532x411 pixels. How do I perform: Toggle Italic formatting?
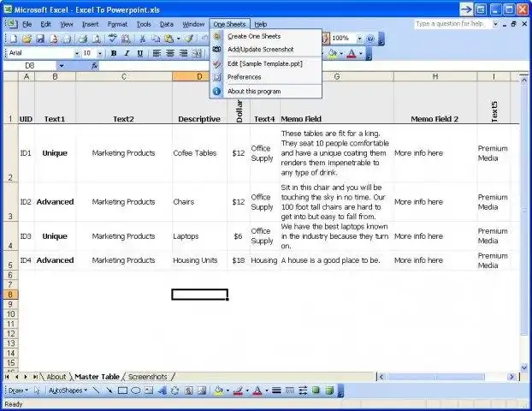tap(127, 53)
